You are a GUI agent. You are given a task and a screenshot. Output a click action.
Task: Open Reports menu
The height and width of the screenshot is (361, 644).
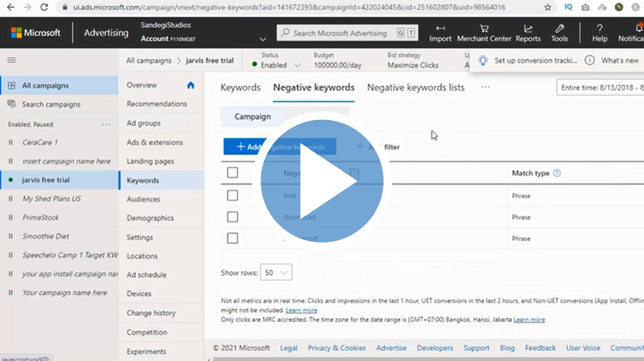coord(528,33)
